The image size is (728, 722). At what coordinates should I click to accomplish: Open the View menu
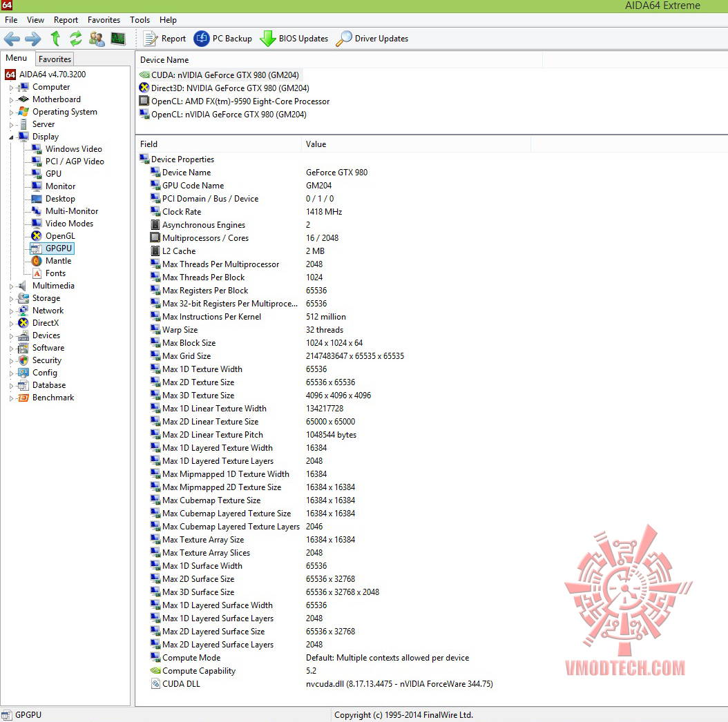point(35,20)
